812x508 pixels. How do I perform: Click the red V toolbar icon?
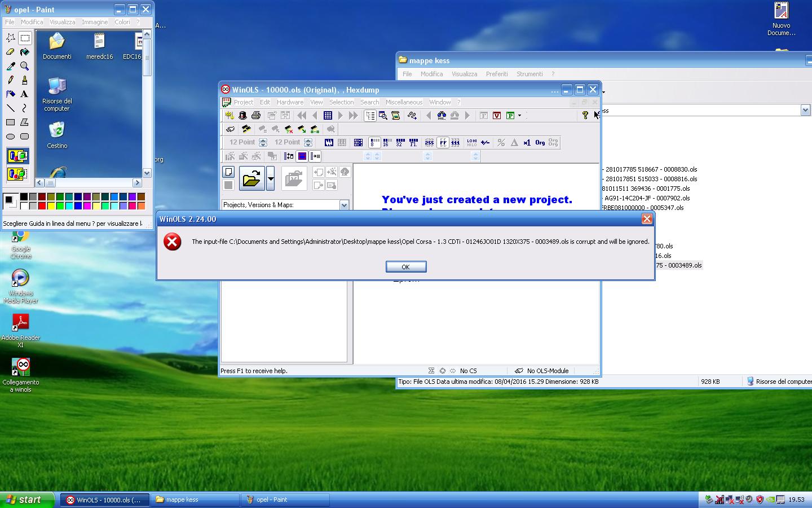pos(497,115)
